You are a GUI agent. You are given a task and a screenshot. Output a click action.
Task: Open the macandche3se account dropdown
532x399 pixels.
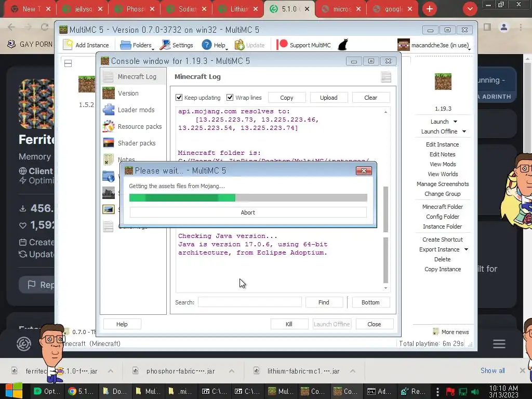[435, 45]
